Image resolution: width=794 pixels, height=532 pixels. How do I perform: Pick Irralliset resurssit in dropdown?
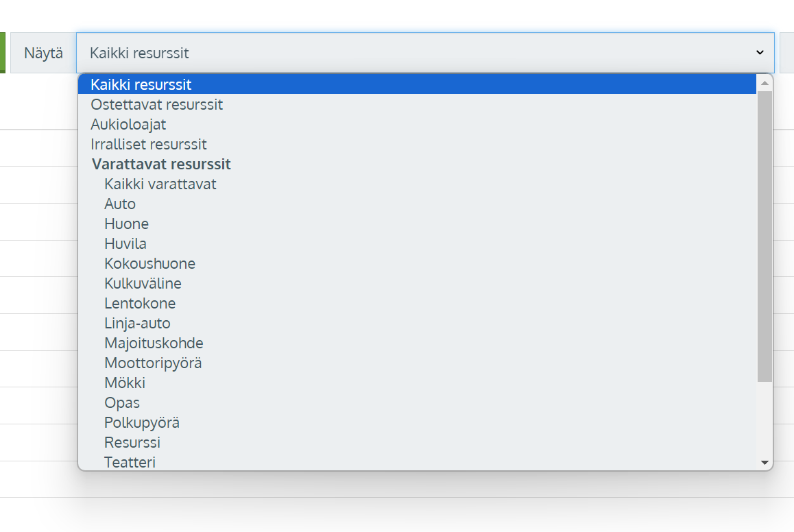pyautogui.click(x=418, y=144)
